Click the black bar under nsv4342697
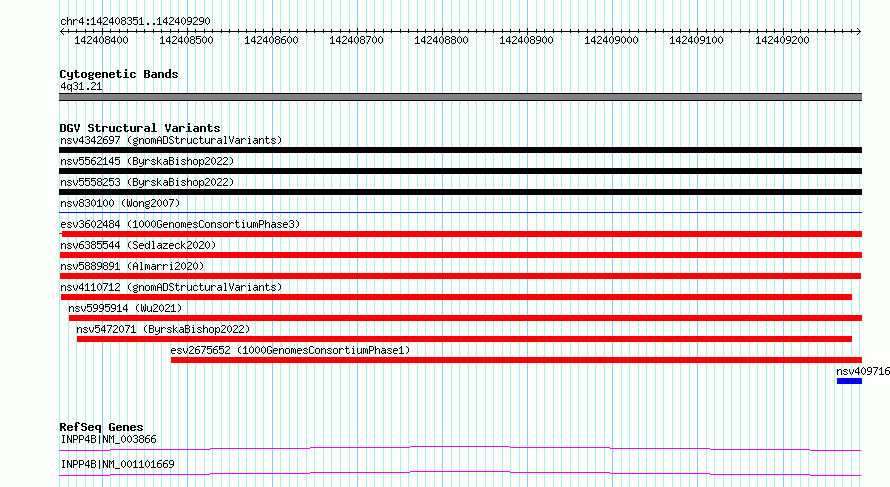 460,150
